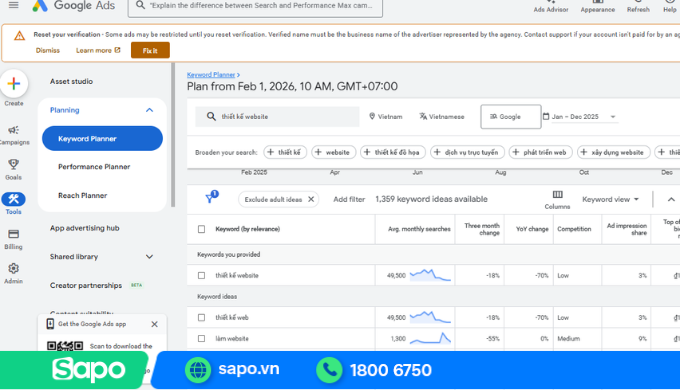Image resolution: width=680 pixels, height=390 pixels.
Task: Open Performance Planner
Action: point(94,167)
